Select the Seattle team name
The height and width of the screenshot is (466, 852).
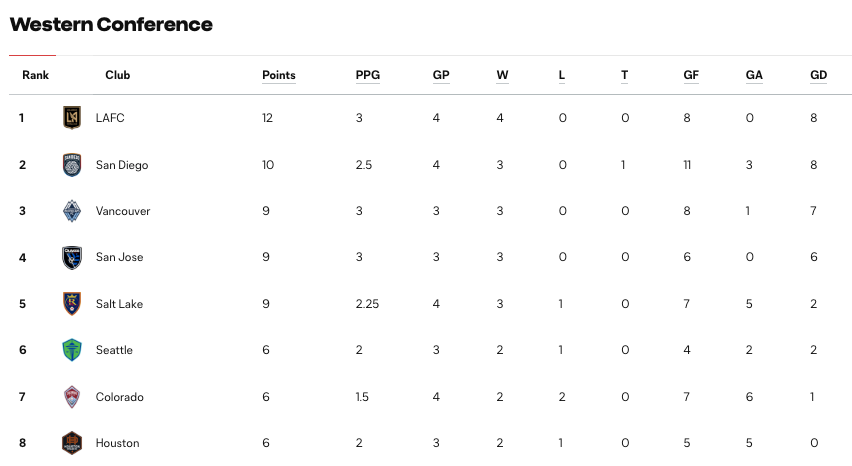point(114,350)
